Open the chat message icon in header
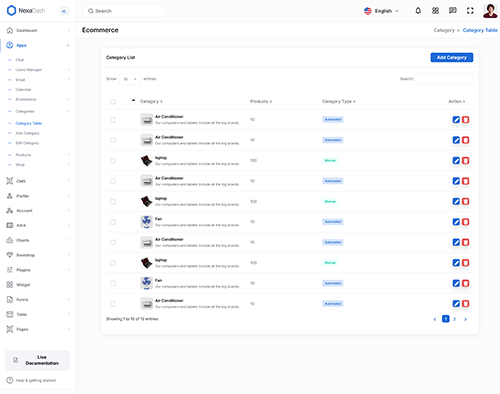500x394 pixels. coord(453,11)
